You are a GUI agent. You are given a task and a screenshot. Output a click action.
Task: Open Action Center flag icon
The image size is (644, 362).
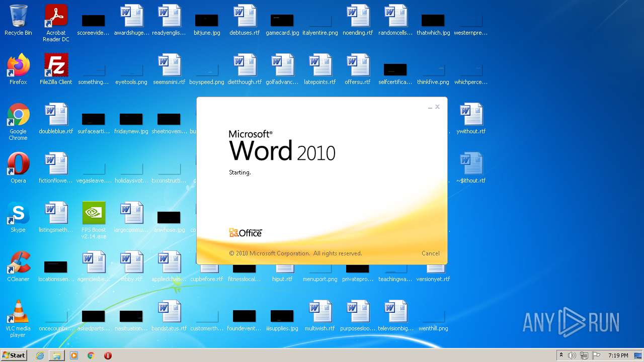click(596, 355)
